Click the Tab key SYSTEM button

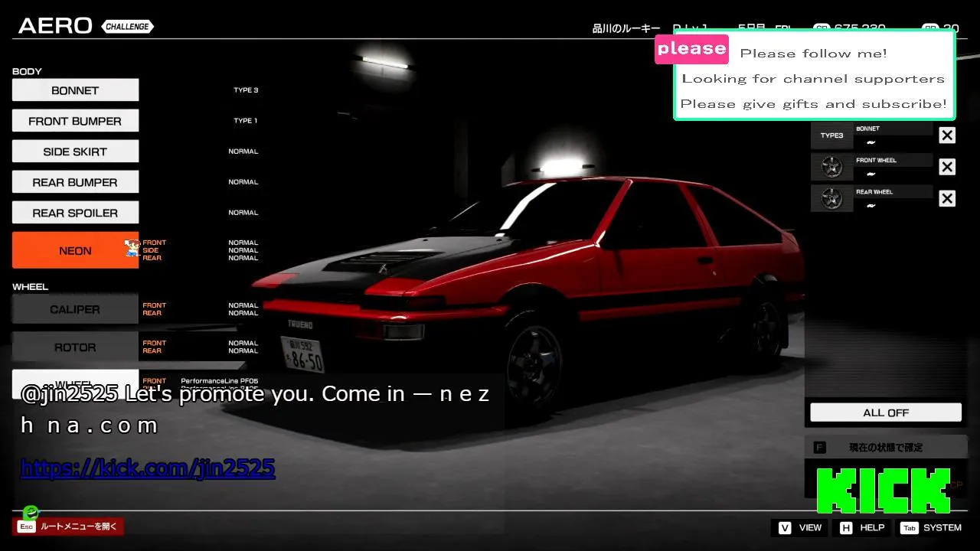(x=930, y=527)
